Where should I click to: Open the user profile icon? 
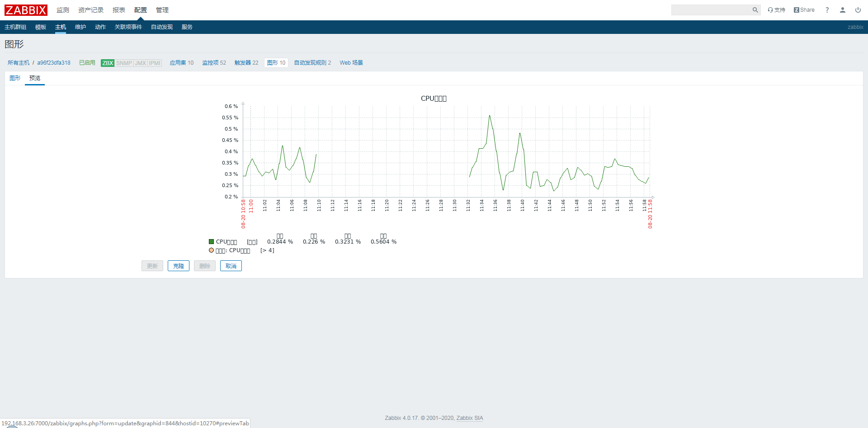(x=842, y=9)
